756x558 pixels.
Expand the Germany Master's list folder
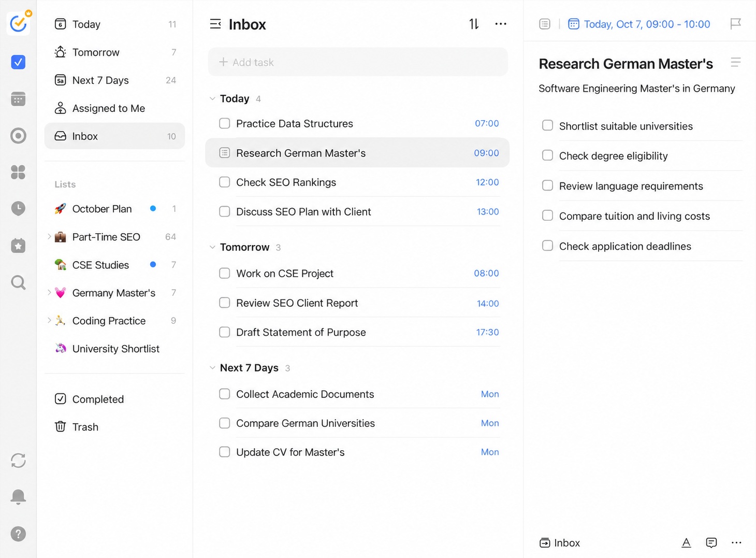(x=49, y=293)
